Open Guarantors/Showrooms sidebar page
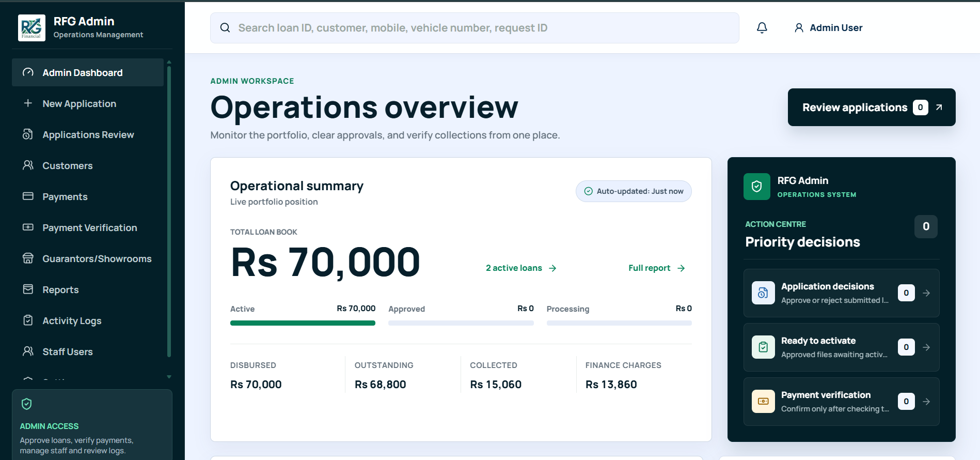This screenshot has height=460, width=980. point(88,258)
